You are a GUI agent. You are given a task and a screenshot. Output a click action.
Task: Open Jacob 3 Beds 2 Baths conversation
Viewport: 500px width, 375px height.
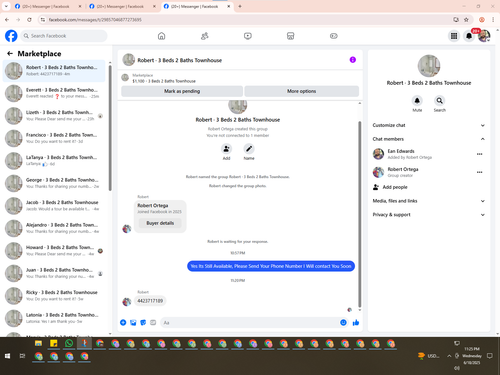tap(54, 205)
